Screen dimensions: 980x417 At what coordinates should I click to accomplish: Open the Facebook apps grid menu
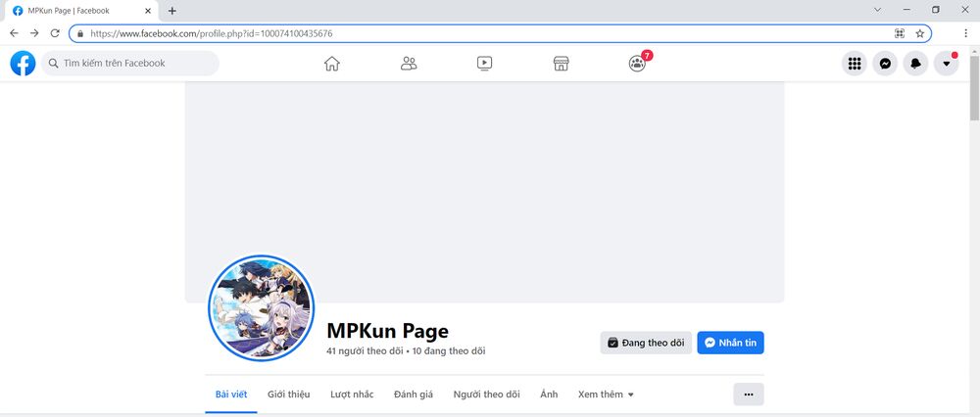coord(855,64)
